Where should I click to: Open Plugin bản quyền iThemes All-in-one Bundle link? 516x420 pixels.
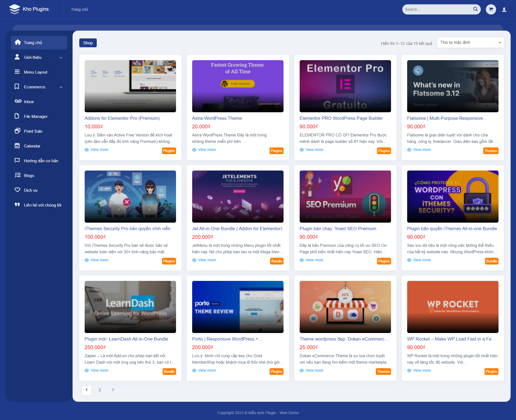452,229
